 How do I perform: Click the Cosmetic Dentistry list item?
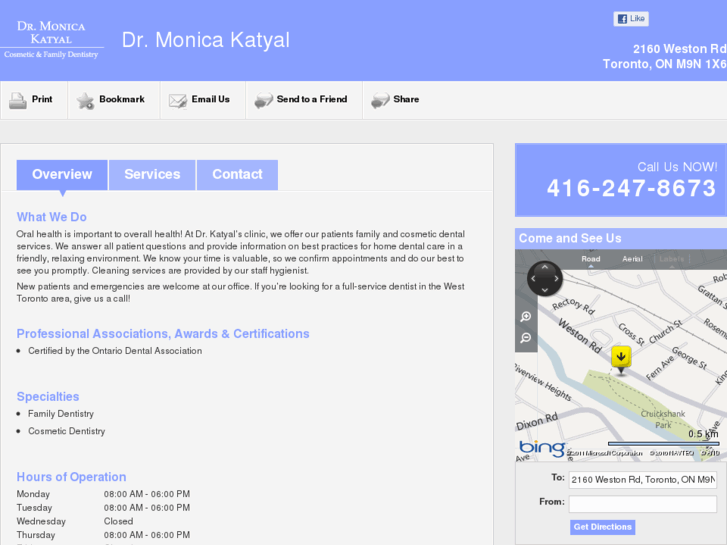point(67,431)
